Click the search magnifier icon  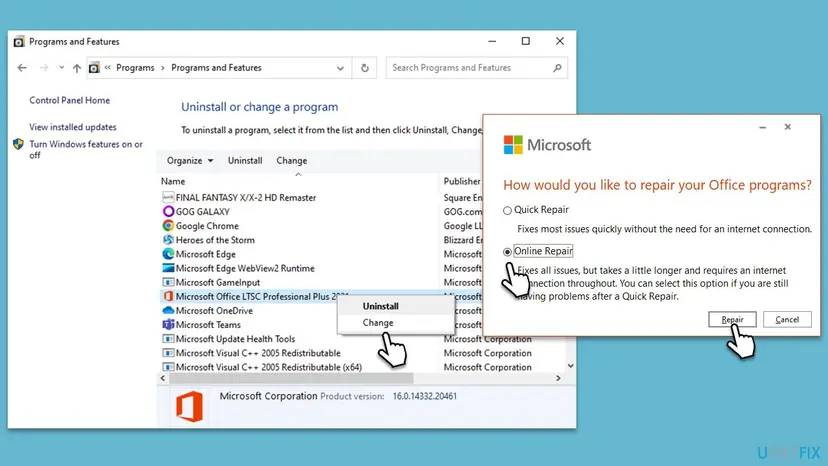pyautogui.click(x=557, y=68)
